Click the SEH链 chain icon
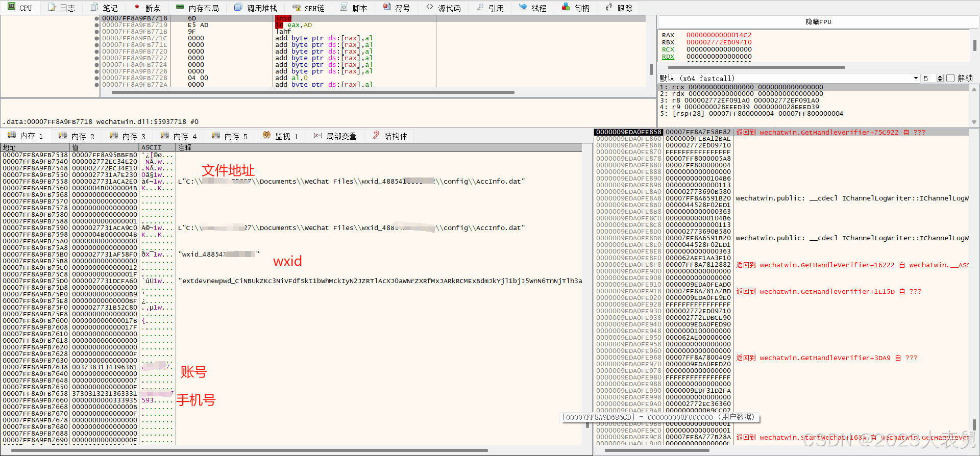 click(x=297, y=8)
